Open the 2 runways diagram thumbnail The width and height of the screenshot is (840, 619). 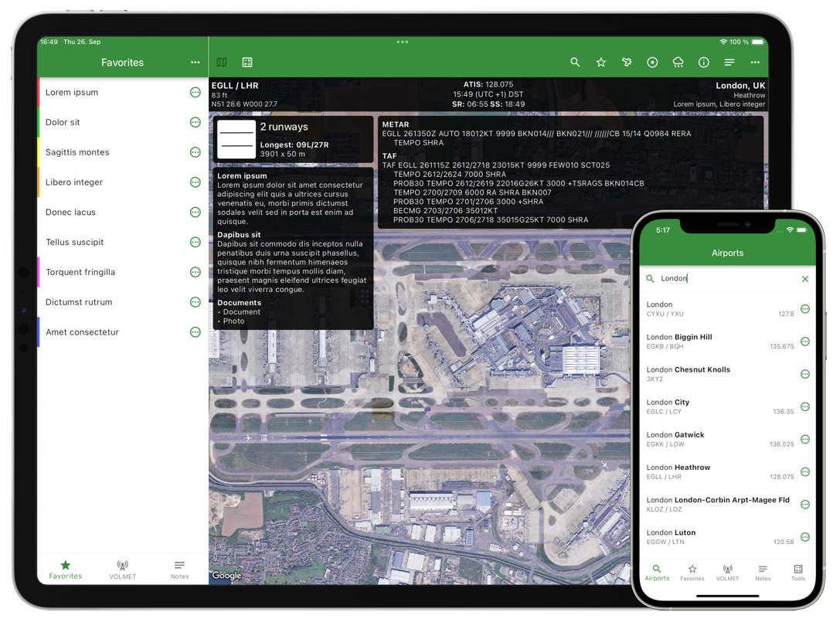tap(236, 139)
